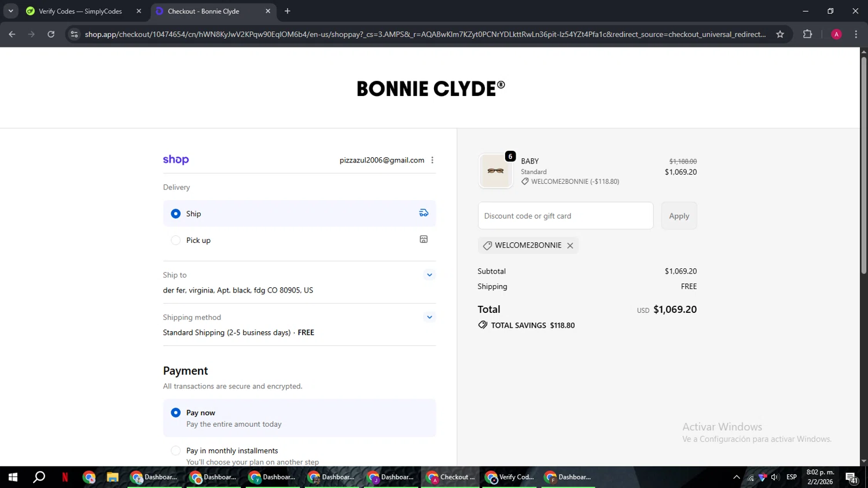Click the BABY sunglasses product thumbnail

point(496,171)
